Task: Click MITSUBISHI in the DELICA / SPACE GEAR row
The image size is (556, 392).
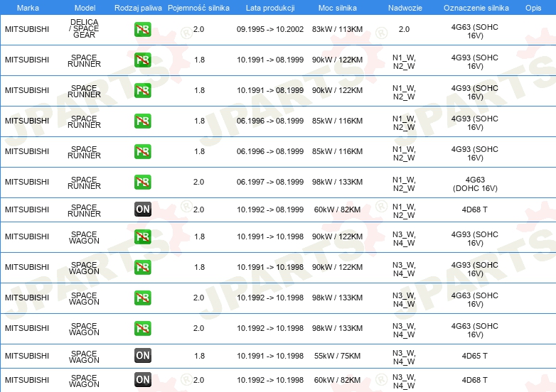Action: pyautogui.click(x=27, y=29)
